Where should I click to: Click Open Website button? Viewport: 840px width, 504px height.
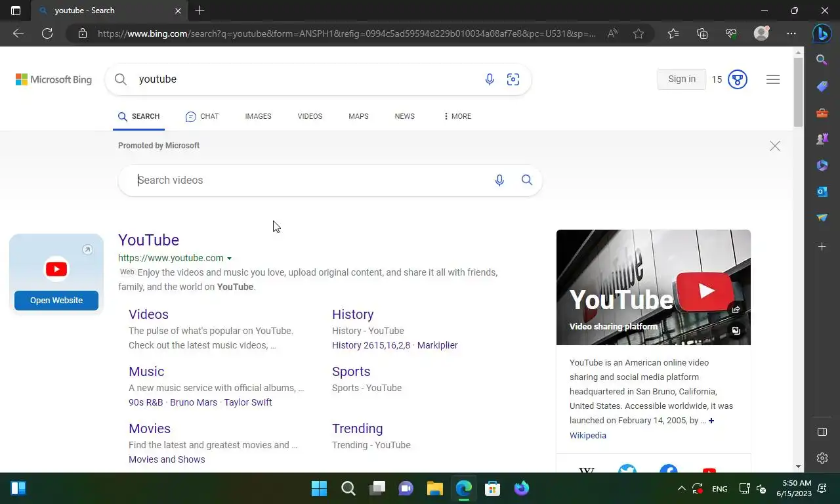coord(56,301)
